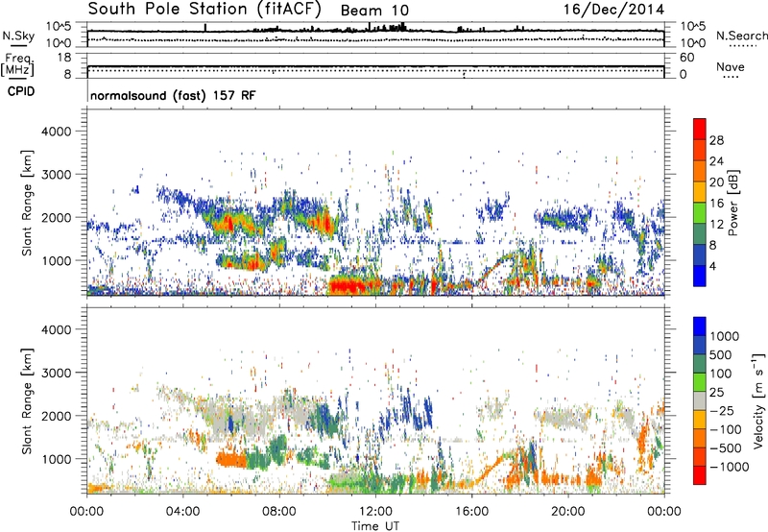Click the "12" tick on Power colorbar
Screen dimensions: 768x532
716,224
